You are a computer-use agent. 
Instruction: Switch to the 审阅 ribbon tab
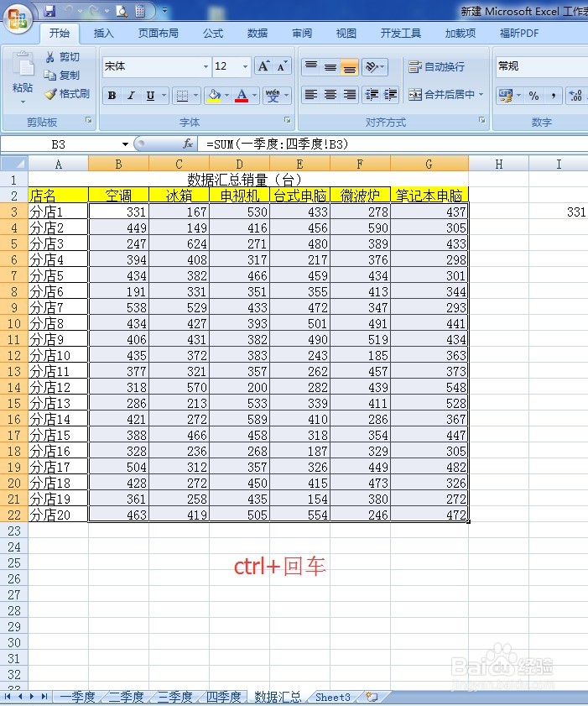click(302, 34)
